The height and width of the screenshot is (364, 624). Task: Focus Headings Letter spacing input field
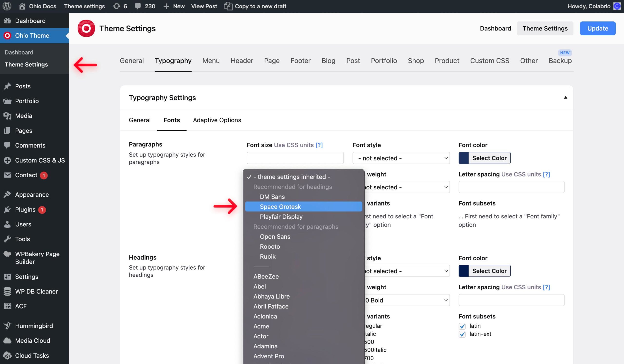click(511, 300)
